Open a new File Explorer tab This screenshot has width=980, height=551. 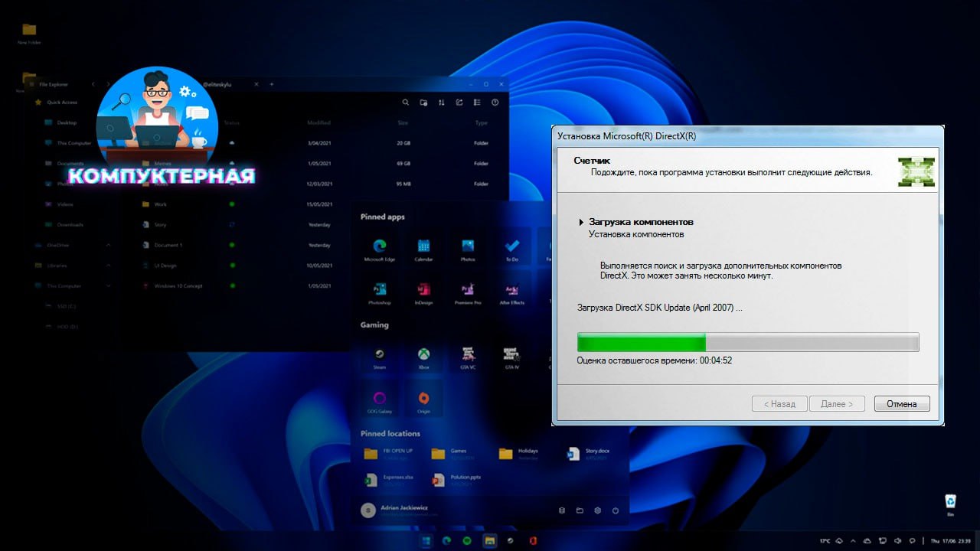(x=271, y=84)
